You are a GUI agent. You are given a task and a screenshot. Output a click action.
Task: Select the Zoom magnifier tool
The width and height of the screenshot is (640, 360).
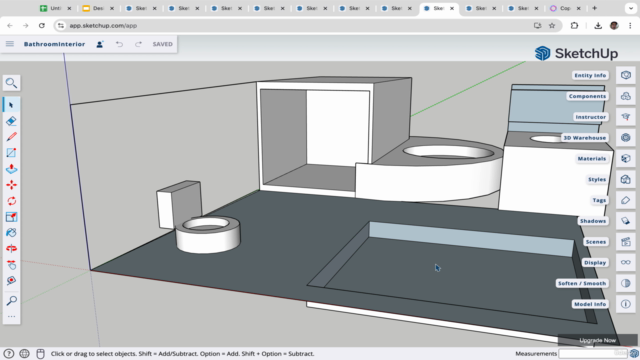tap(11, 301)
